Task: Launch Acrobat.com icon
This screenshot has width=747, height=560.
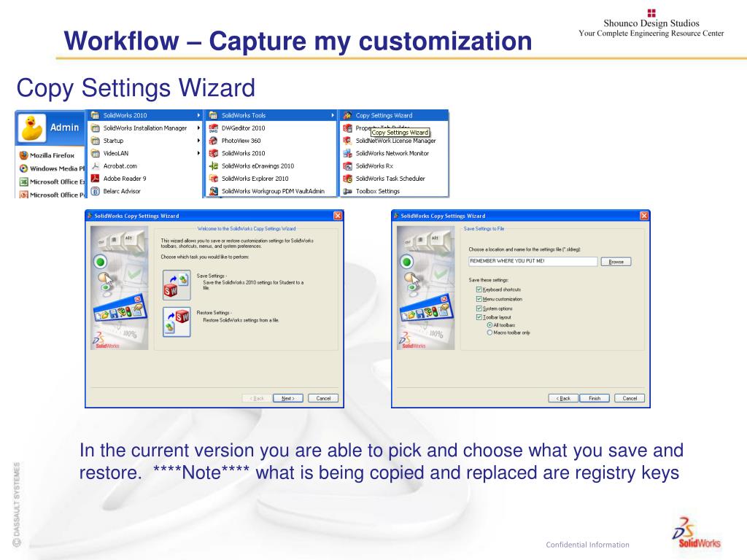Action: click(96, 166)
